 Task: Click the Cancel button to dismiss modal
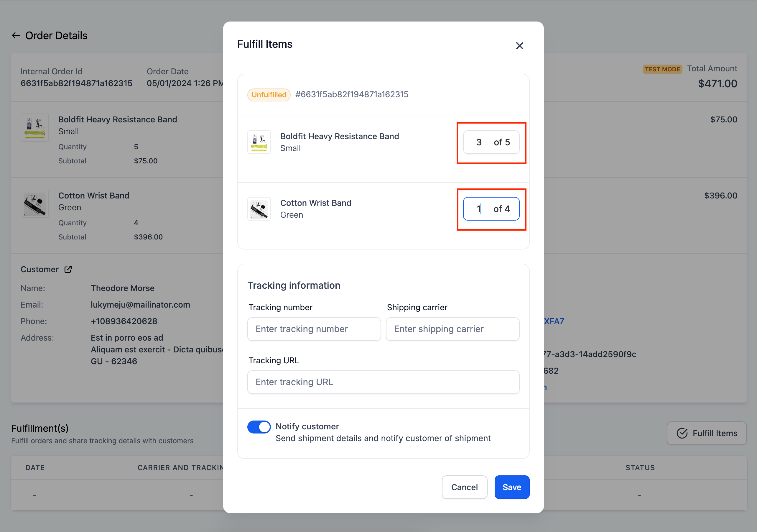tap(464, 487)
